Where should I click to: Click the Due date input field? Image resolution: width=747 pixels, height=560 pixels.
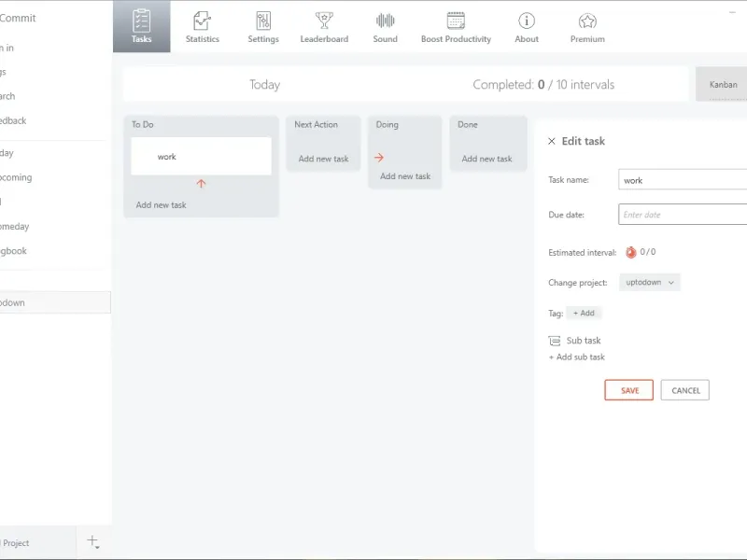(683, 215)
